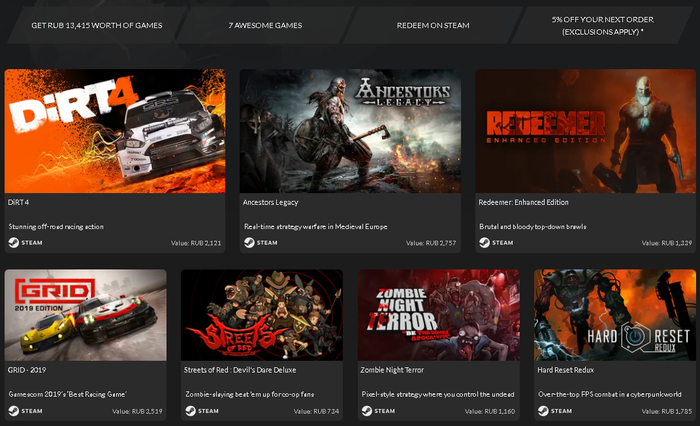Image resolution: width=700 pixels, height=426 pixels.
Task: Click the Steam icon on Redeemer card
Action: pyautogui.click(x=484, y=242)
